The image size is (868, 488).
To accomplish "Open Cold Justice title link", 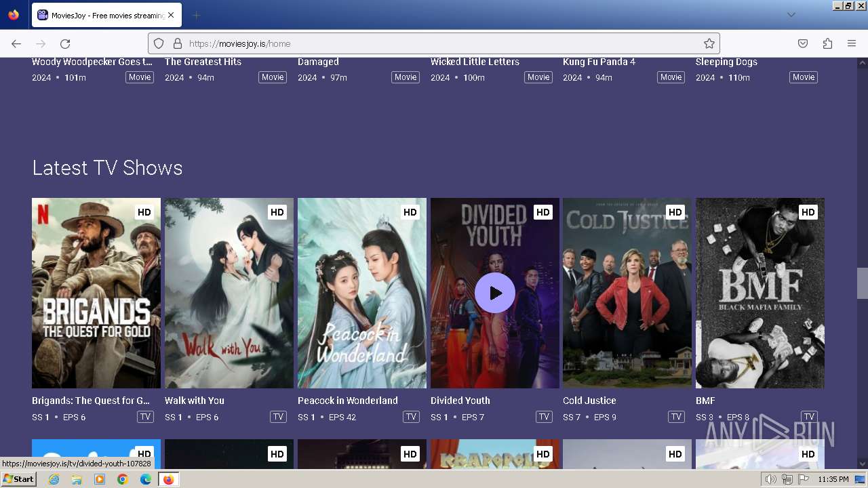I will tap(589, 401).
